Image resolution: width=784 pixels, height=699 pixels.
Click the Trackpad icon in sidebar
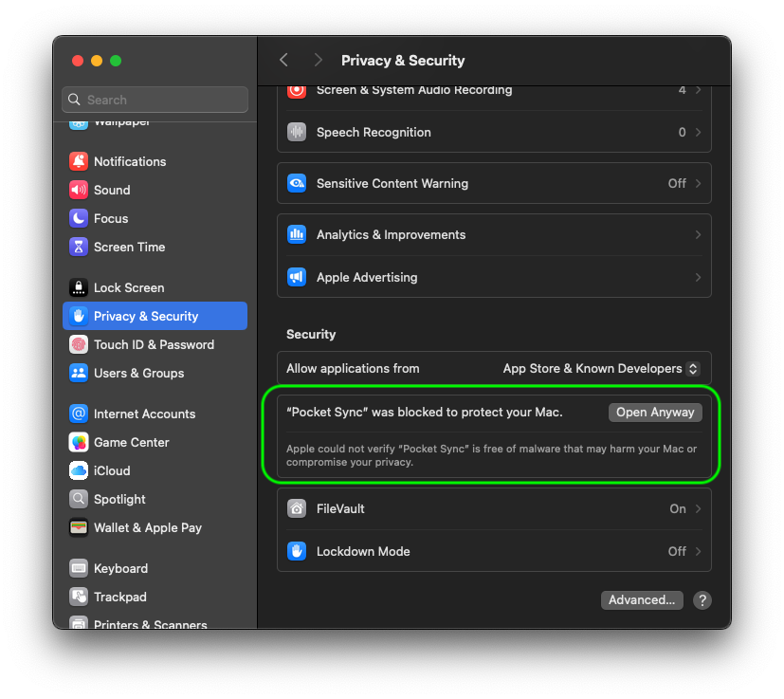(x=79, y=597)
